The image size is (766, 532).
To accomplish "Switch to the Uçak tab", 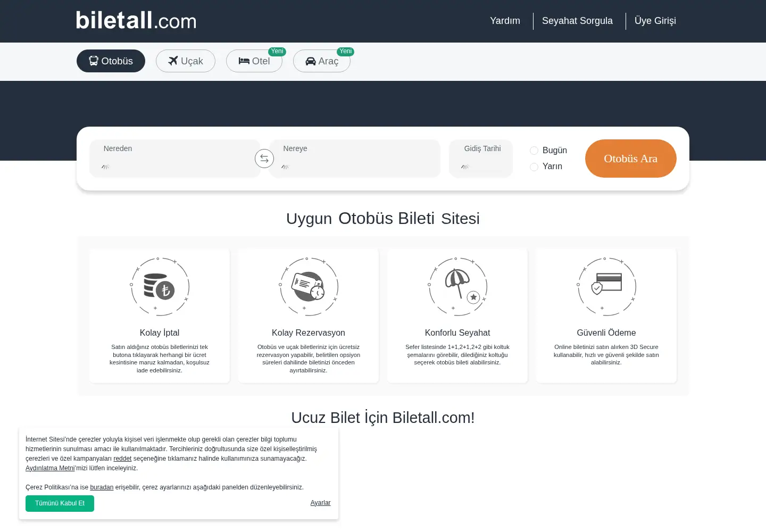I will point(186,61).
